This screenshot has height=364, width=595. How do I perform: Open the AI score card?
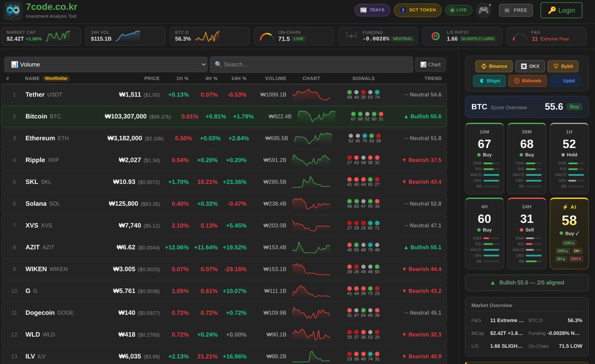pyautogui.click(x=569, y=233)
